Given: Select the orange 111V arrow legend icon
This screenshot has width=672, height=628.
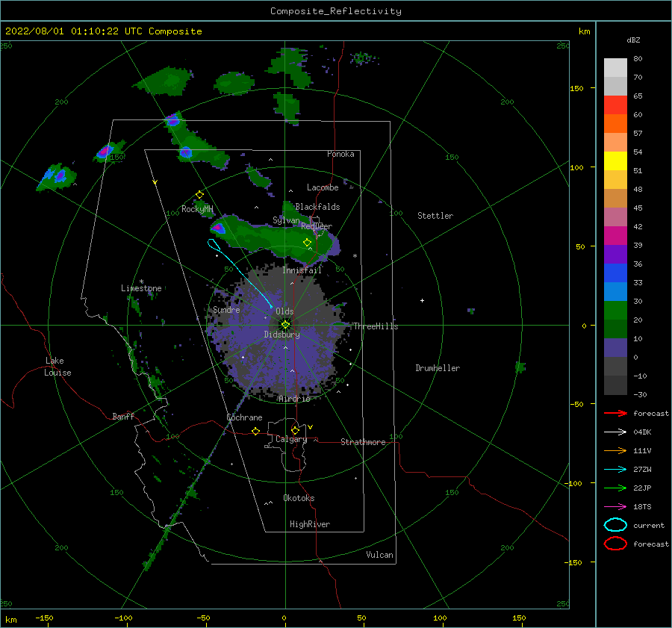Looking at the screenshot, I should (x=615, y=450).
